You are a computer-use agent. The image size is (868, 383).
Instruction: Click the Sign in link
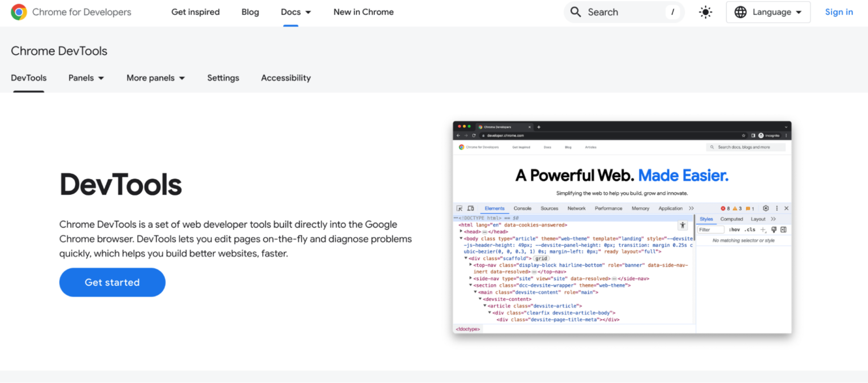839,12
